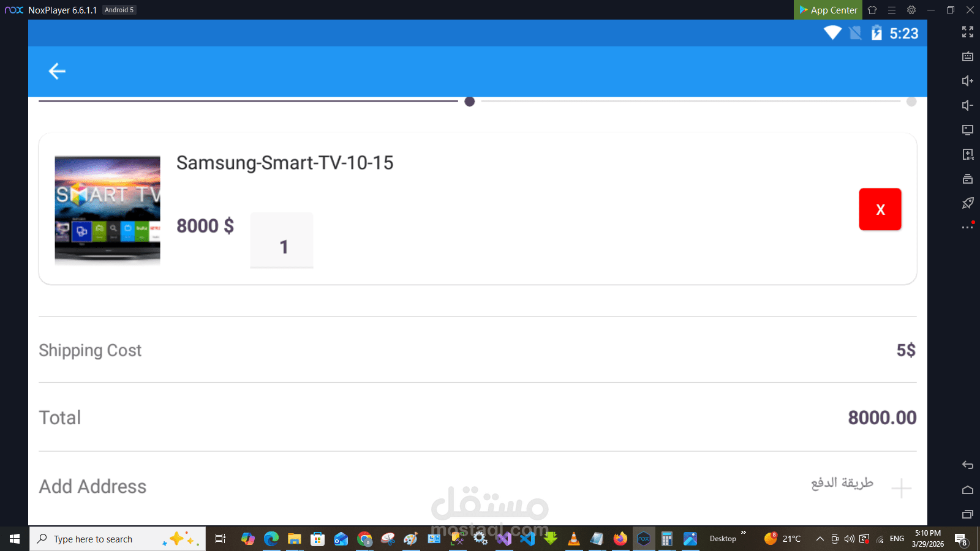
Task: Open the Nox App Center
Action: 828,10
